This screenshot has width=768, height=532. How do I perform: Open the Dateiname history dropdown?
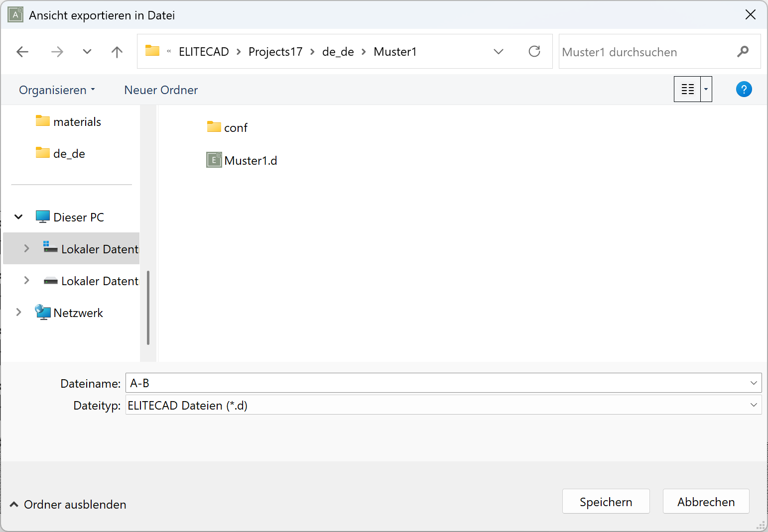click(x=754, y=383)
